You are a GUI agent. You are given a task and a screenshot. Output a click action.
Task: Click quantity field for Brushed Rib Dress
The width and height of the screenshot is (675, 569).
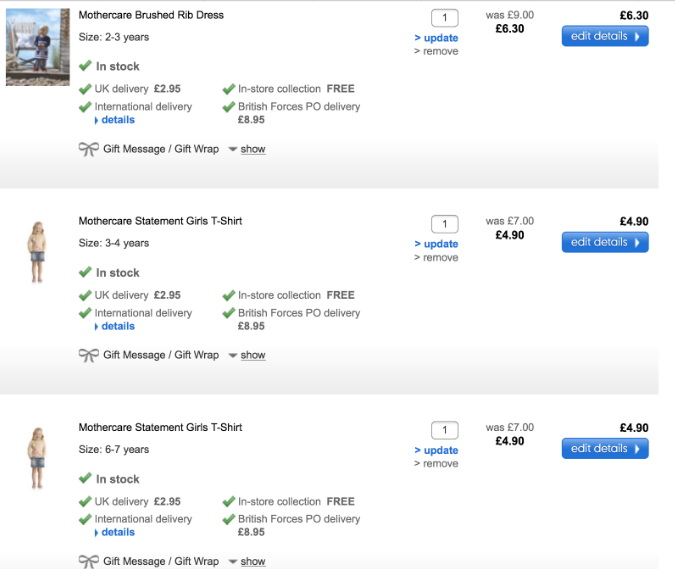coord(444,18)
